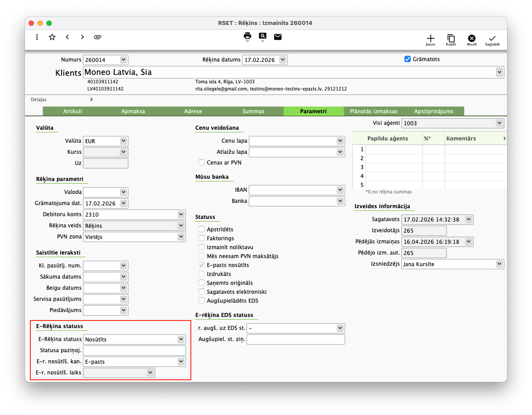Go to previous record with left arrow
The image size is (532, 415).
(x=67, y=37)
